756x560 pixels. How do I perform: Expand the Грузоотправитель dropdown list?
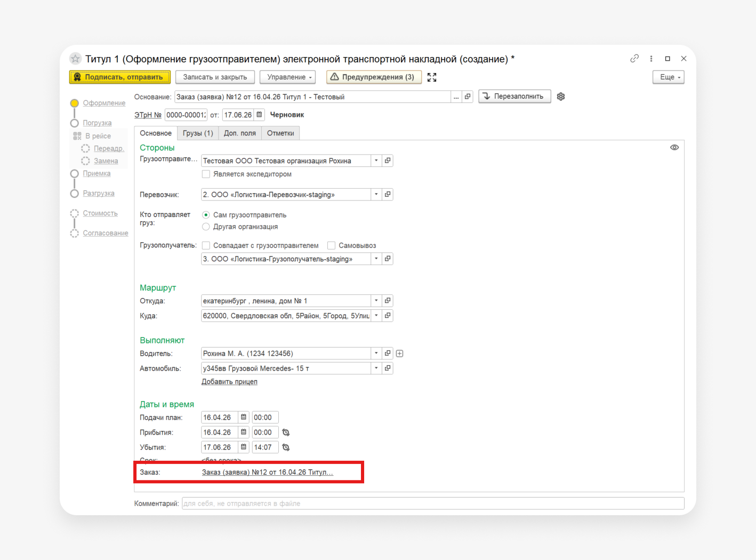tap(376, 161)
